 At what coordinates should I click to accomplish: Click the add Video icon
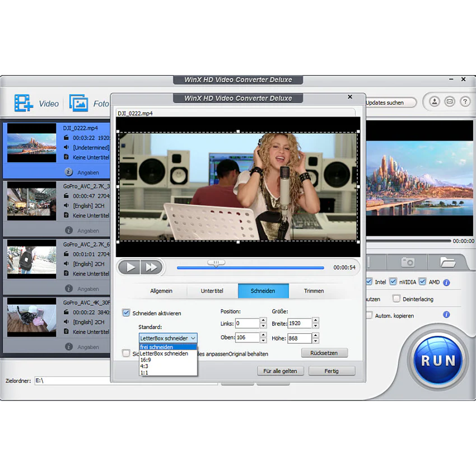tap(24, 103)
